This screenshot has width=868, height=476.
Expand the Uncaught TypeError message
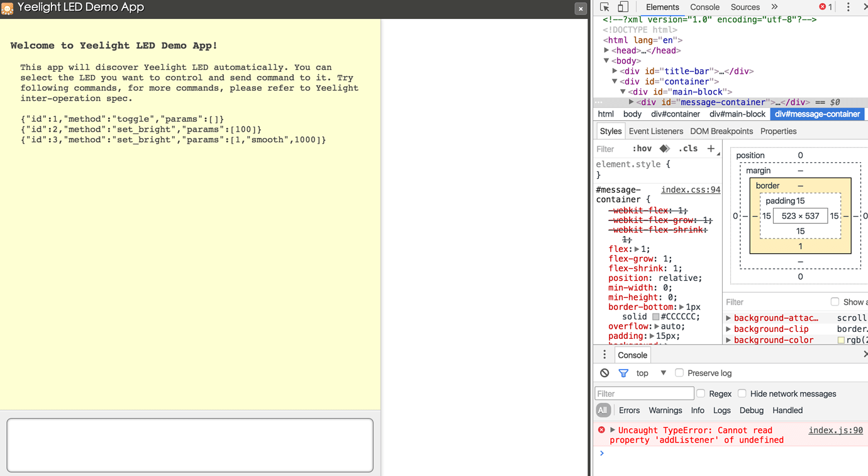pyautogui.click(x=612, y=430)
